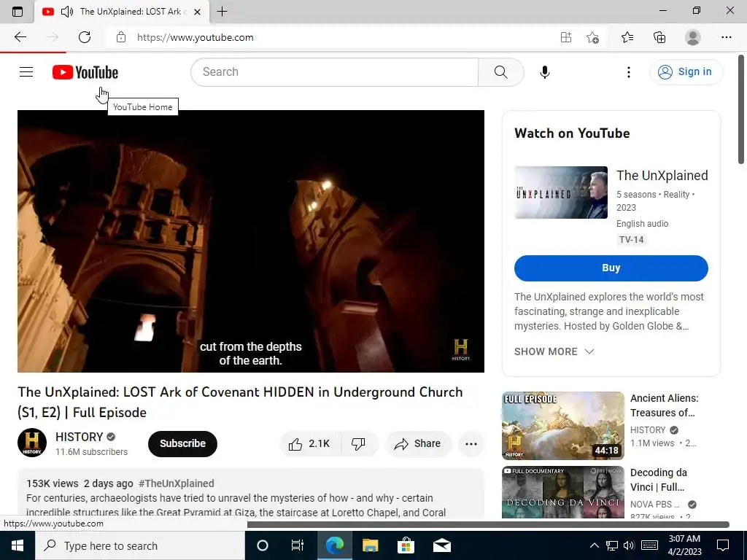Viewport: 747px width, 560px height.
Task: Start voice search with the microphone icon
Action: (544, 72)
